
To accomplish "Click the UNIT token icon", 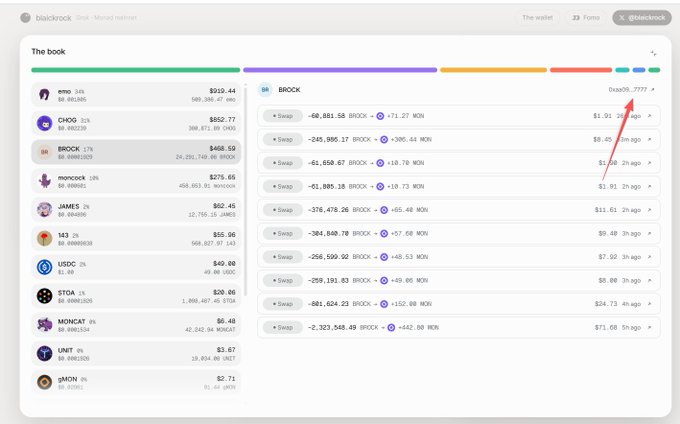I will (44, 353).
